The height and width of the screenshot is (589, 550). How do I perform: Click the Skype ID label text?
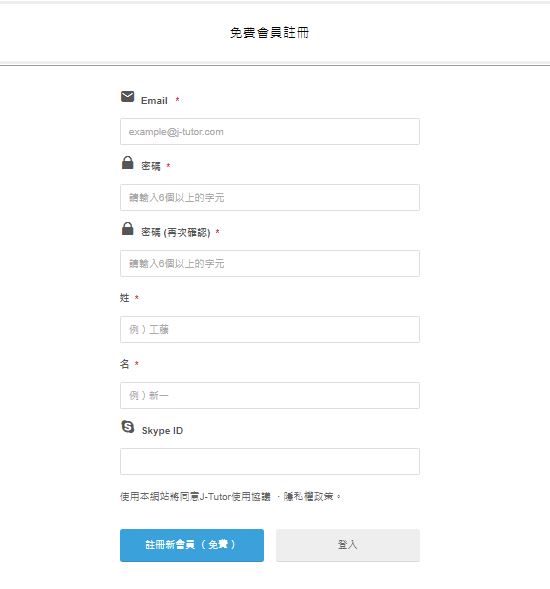pyautogui.click(x=162, y=430)
